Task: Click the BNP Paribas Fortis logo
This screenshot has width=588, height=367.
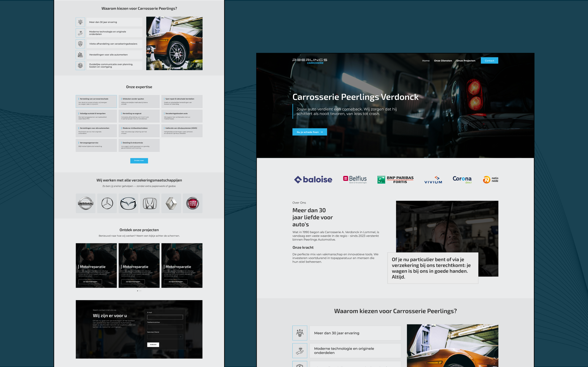Action: [x=395, y=179]
